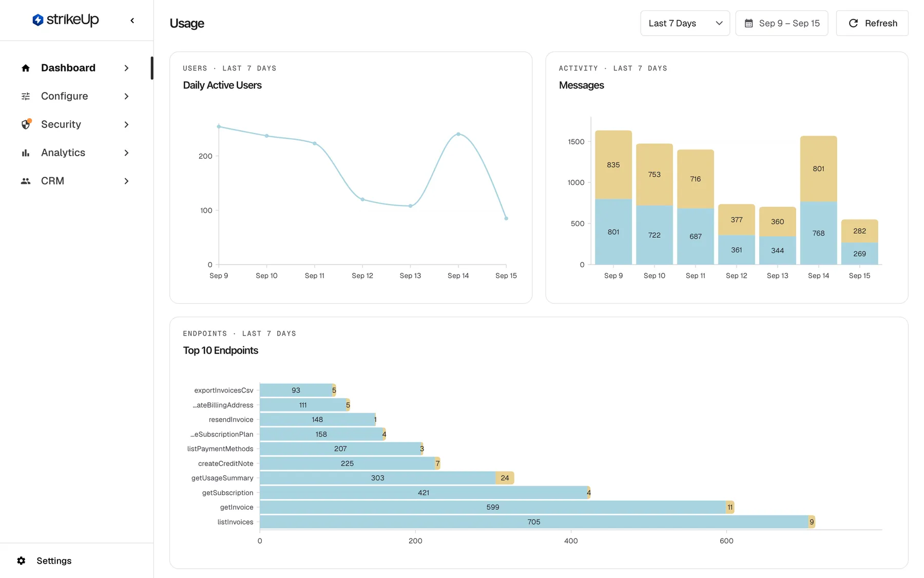Click the strikeUp logo
The width and height of the screenshot is (924, 578).
click(65, 20)
